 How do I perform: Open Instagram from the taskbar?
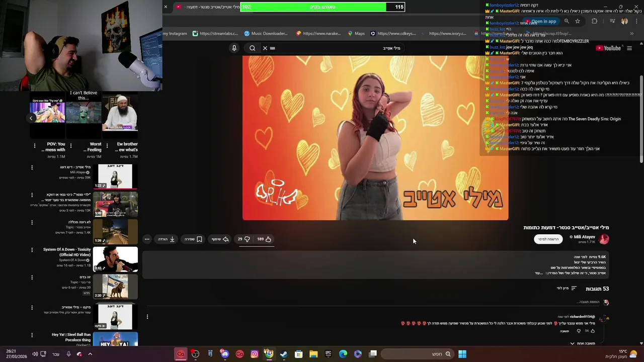click(x=255, y=354)
